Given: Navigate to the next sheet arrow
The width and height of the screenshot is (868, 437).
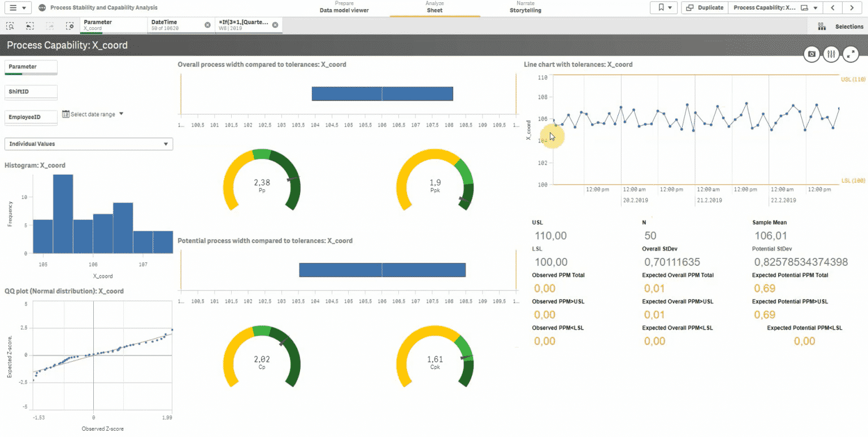Looking at the screenshot, I should click(852, 7).
